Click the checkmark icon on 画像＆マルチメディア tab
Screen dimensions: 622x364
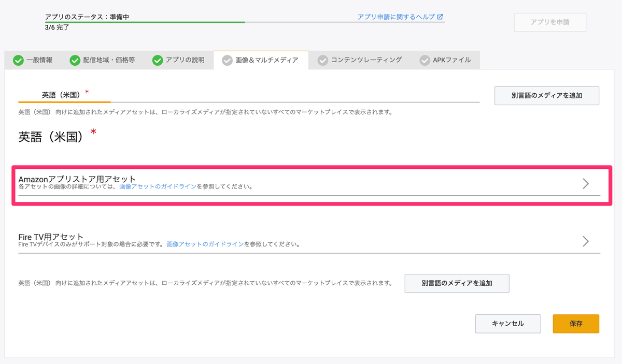click(227, 60)
